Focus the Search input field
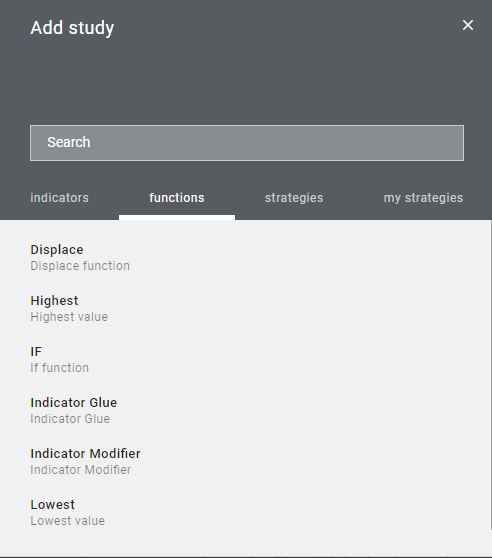 247,143
